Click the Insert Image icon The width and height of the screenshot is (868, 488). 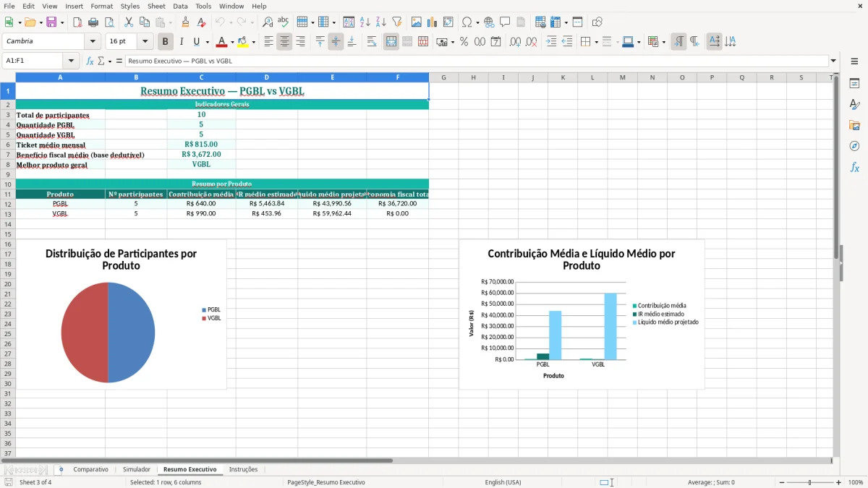[417, 22]
